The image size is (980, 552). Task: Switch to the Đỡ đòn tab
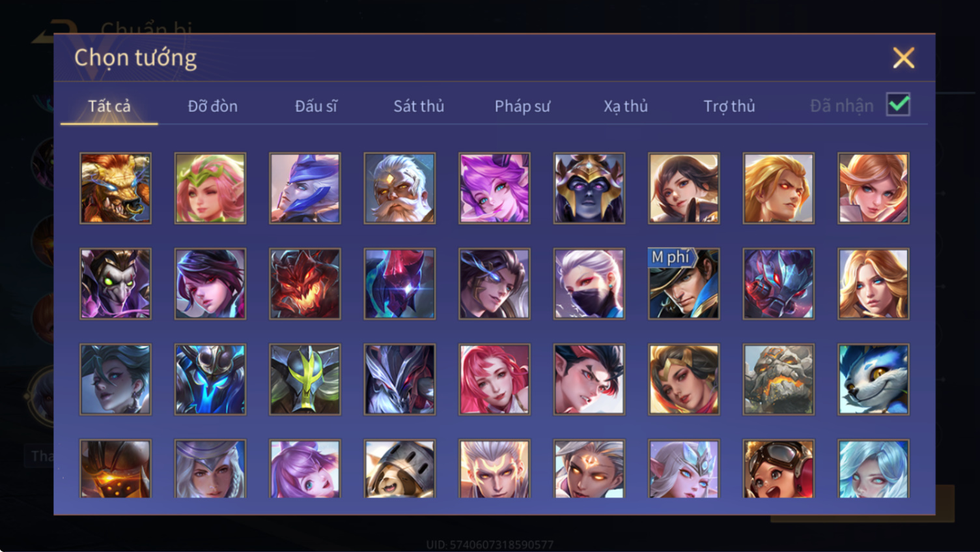[212, 106]
